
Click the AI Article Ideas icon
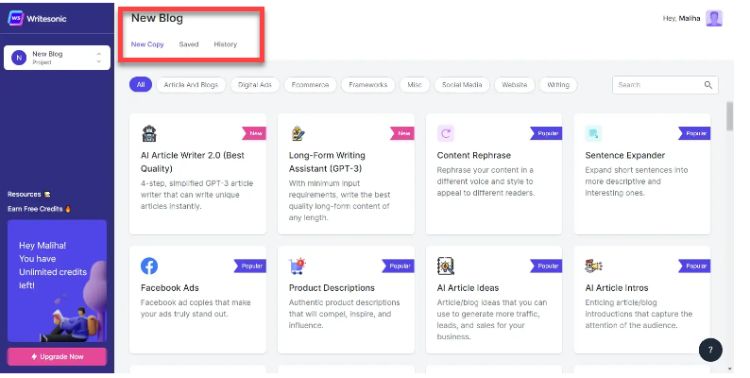pos(445,266)
